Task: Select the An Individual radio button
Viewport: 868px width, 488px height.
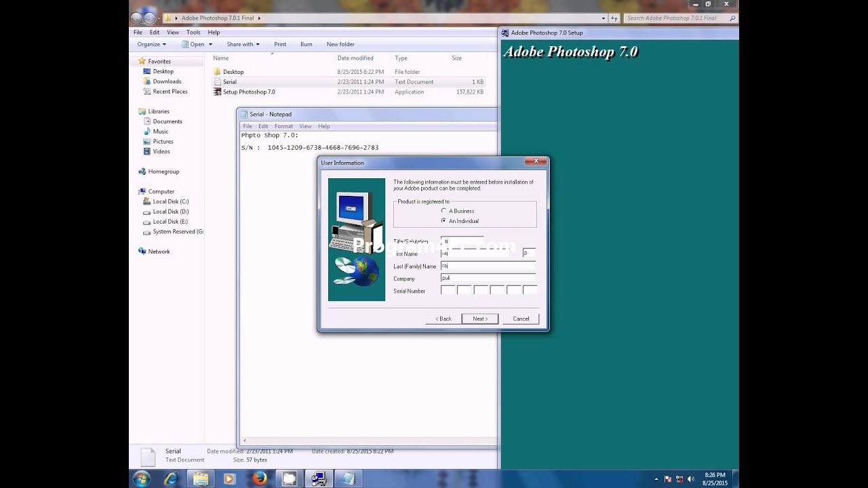Action: tap(444, 221)
